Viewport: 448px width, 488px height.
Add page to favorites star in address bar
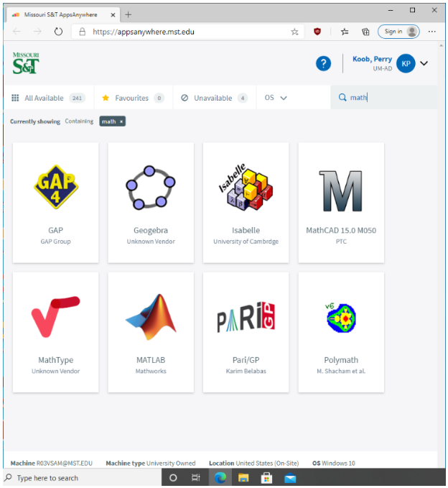(x=294, y=32)
